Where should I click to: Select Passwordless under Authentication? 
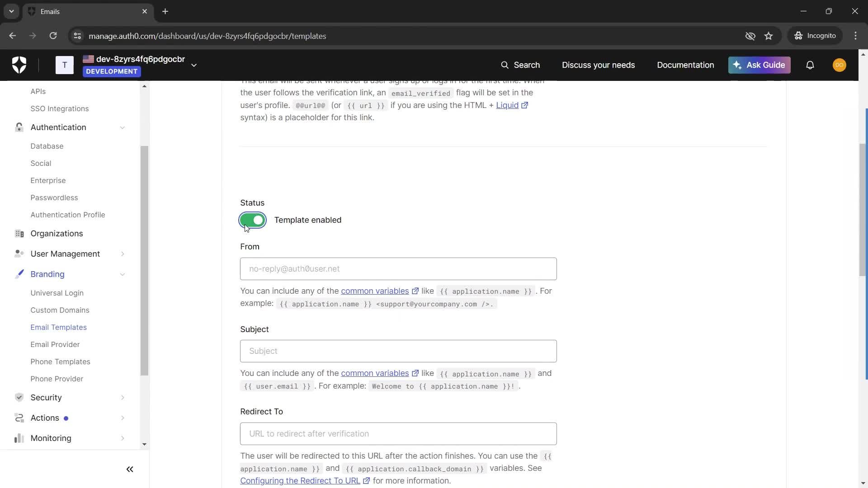pos(54,197)
